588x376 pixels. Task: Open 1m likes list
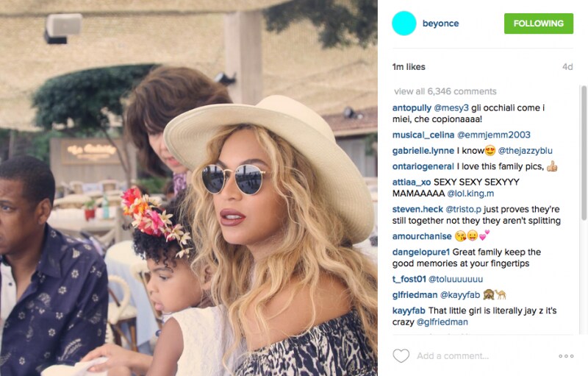[409, 67]
